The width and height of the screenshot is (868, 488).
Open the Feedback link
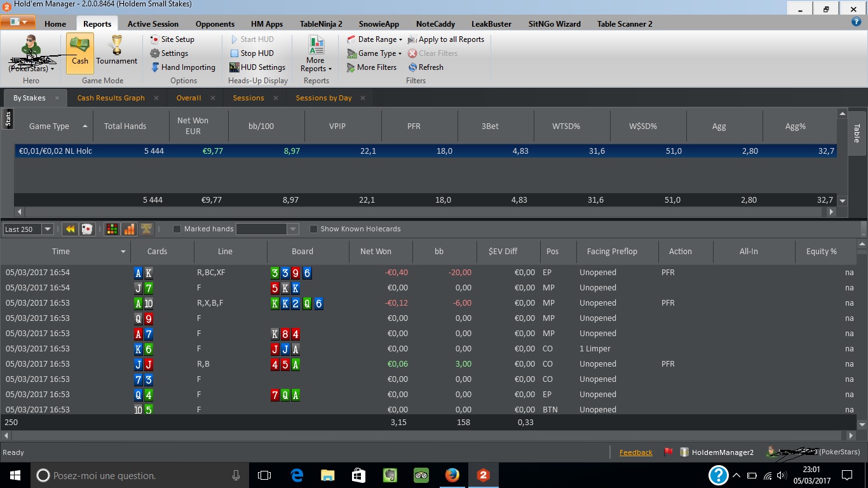pos(635,452)
